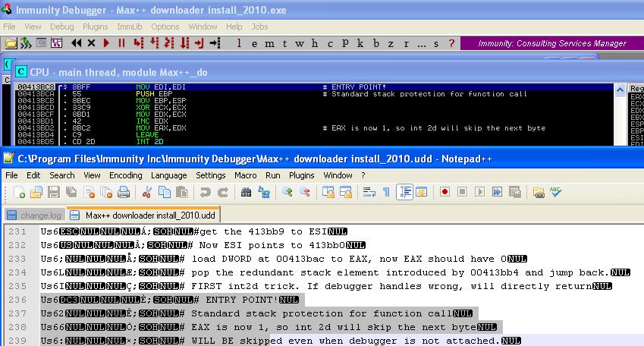Select the INT 2D instruction at 00413BD5
644x346 pixels.
[314, 141]
